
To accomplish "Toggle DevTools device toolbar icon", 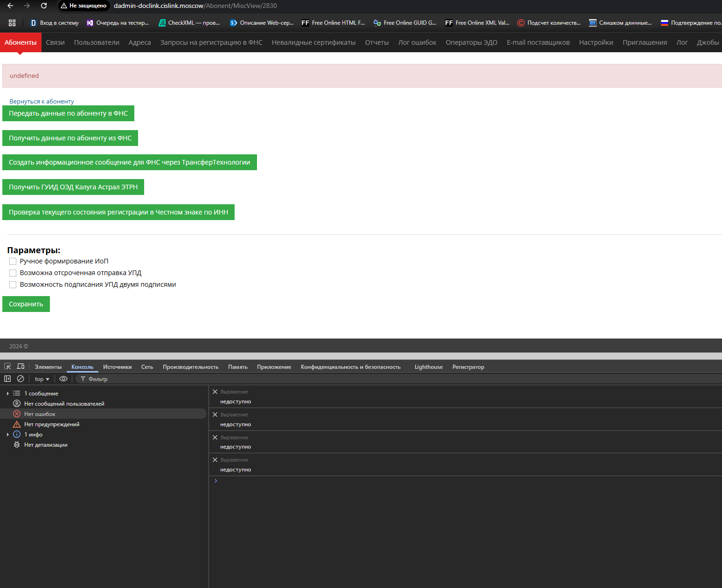I will pos(21,367).
